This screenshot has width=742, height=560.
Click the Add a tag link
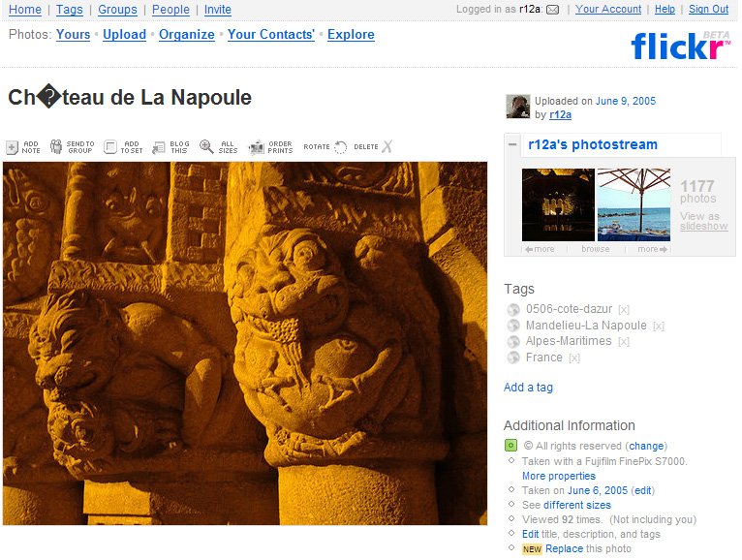528,388
